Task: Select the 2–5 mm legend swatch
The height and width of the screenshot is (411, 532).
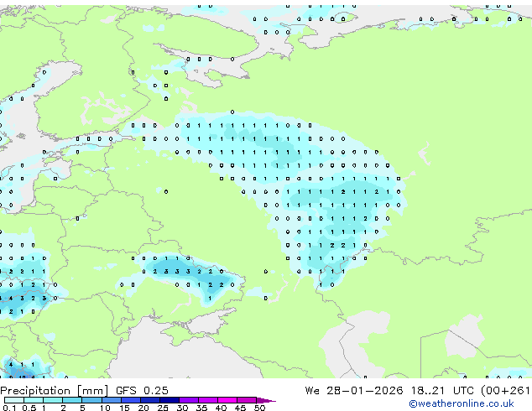Action: click(x=72, y=400)
